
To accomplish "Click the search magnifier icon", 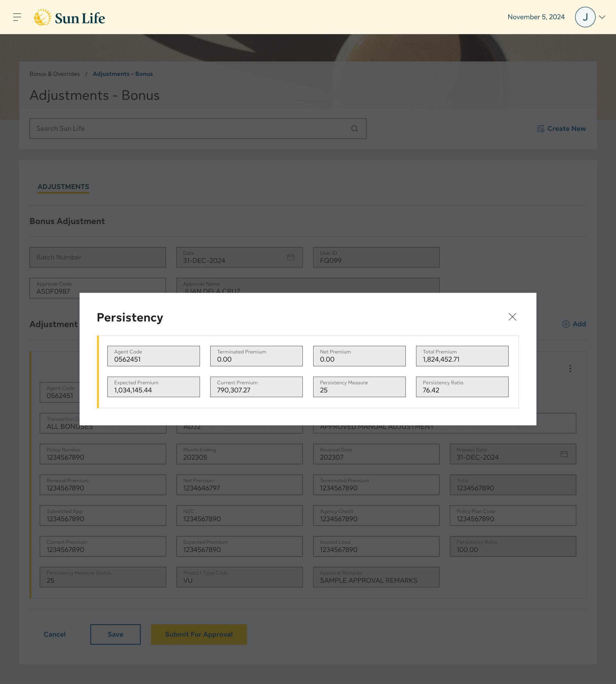I will tap(355, 129).
